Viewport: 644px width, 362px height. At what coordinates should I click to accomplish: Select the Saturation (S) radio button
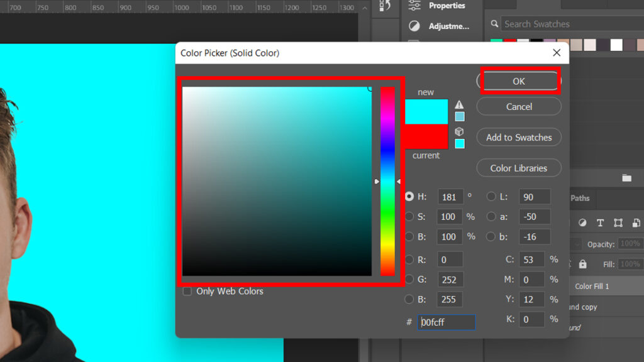pos(409,217)
